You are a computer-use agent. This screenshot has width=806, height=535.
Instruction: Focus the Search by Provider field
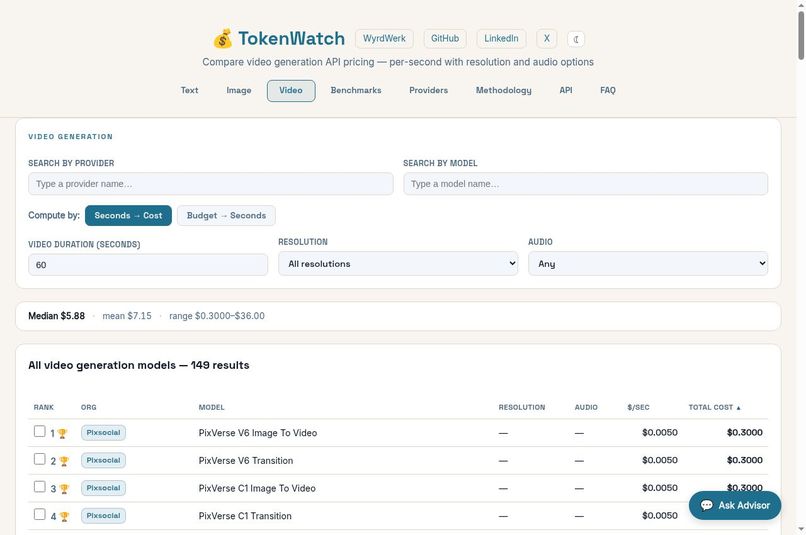click(x=211, y=184)
